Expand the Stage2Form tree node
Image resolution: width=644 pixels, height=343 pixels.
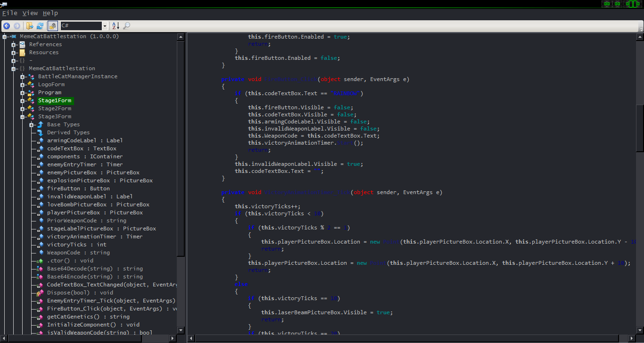coord(23,108)
